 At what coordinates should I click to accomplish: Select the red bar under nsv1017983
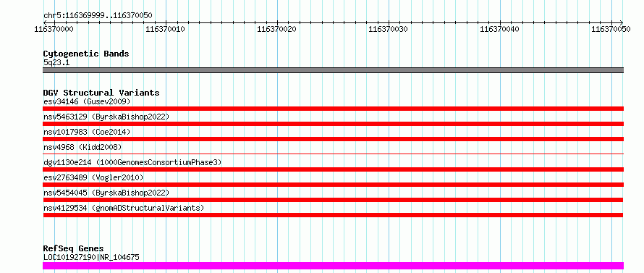333,139
